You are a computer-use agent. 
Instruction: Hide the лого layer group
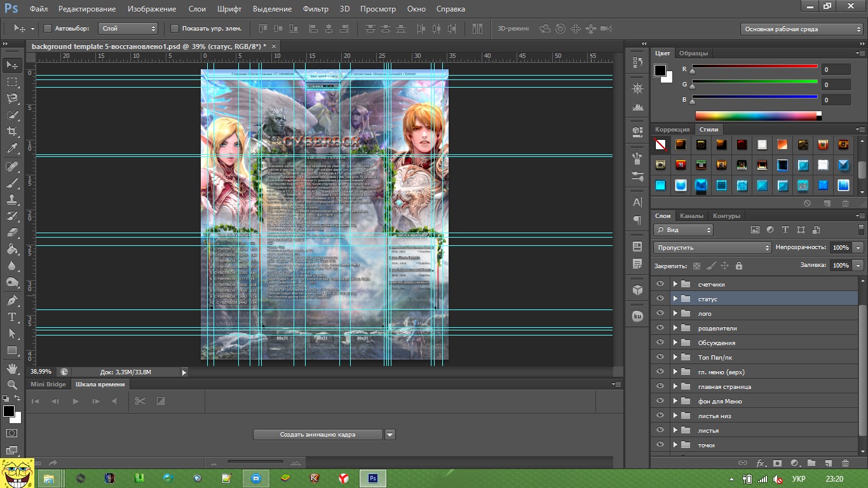coord(660,313)
